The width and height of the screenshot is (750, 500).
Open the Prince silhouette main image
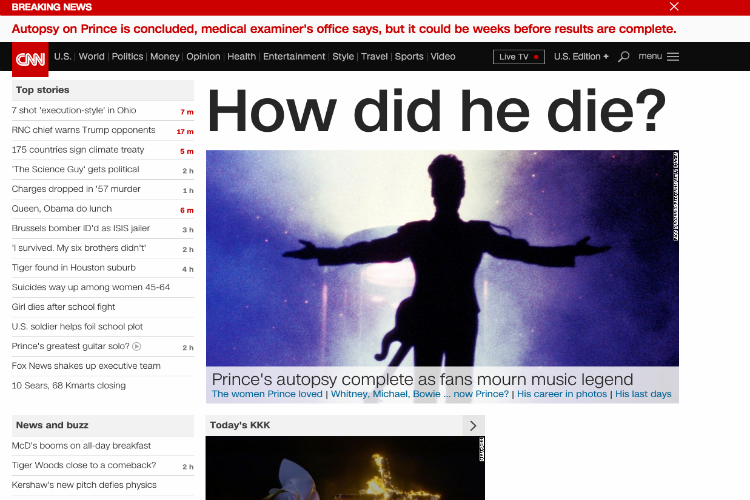pyautogui.click(x=442, y=258)
